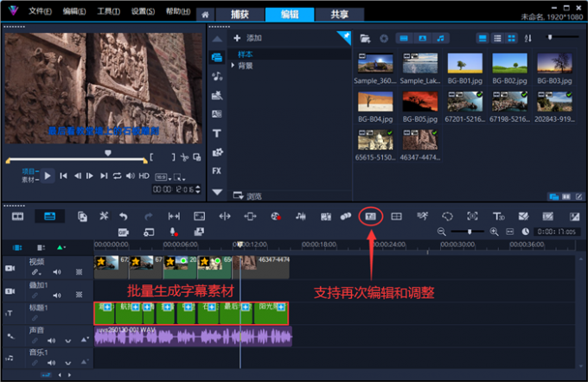Click the timeline zoom level slider
The height and width of the screenshot is (382, 588).
pos(470,232)
